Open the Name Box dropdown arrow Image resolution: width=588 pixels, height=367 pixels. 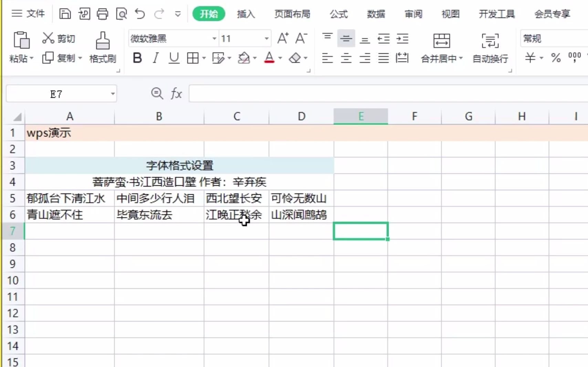(113, 94)
